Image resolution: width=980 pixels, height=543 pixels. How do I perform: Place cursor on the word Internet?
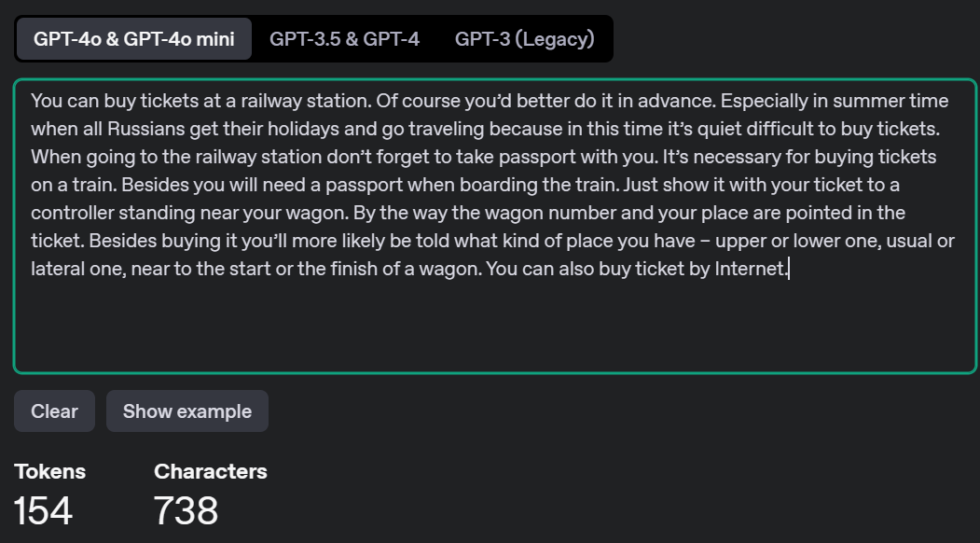click(750, 269)
